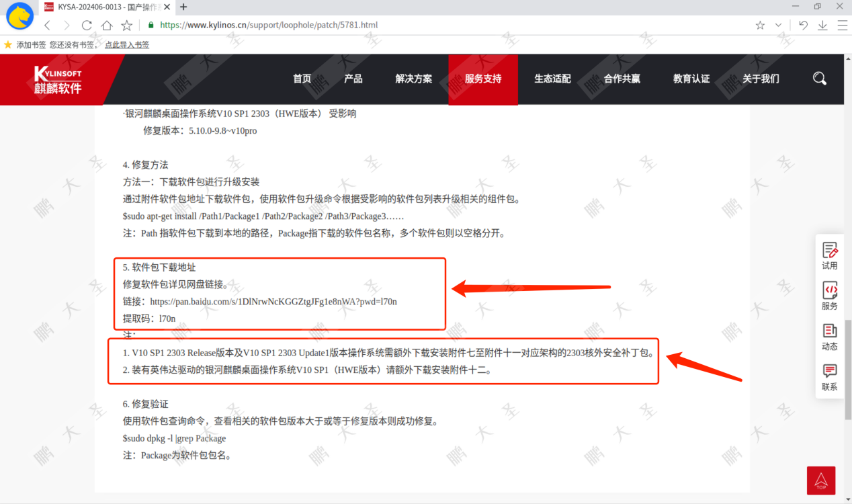Screen dimensions: 852x504
Task: Click heading 5. 软件包下载地址
Action: point(159,267)
